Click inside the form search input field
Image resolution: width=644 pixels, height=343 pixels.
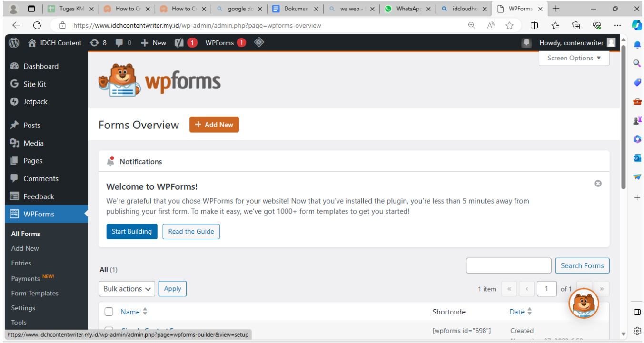click(507, 265)
